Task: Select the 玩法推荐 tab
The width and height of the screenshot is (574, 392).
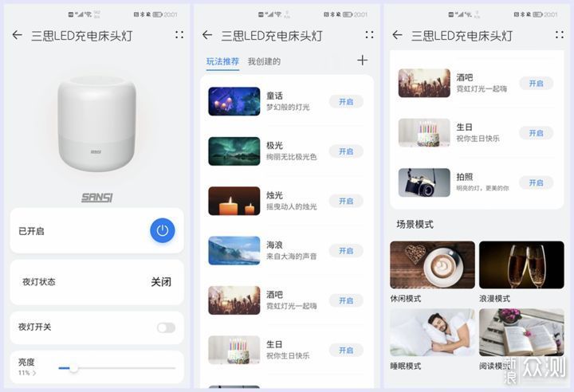Action: pos(222,61)
